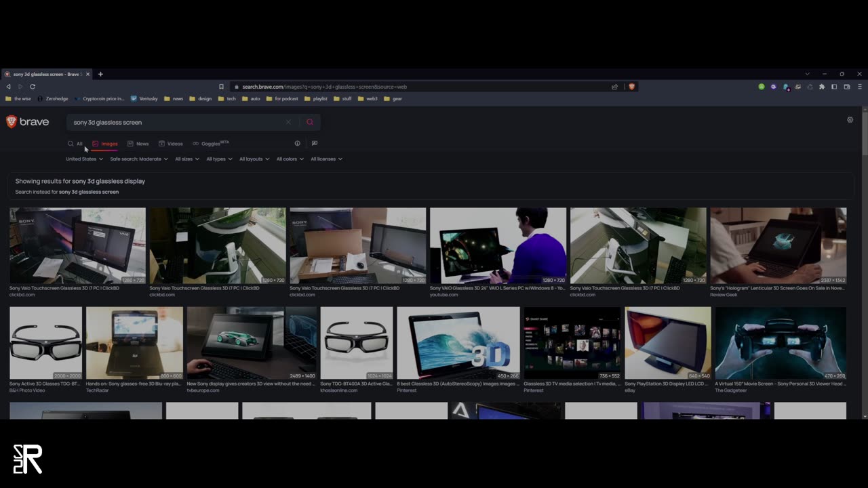Search instead for sony 3d glassless screen
Viewport: 868px width, 488px height.
tap(89, 192)
